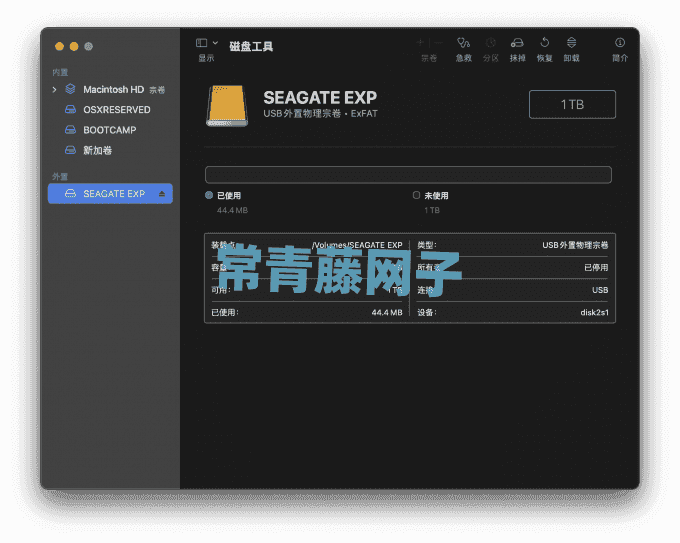Select the BOOTCAMP volume

tap(110, 130)
